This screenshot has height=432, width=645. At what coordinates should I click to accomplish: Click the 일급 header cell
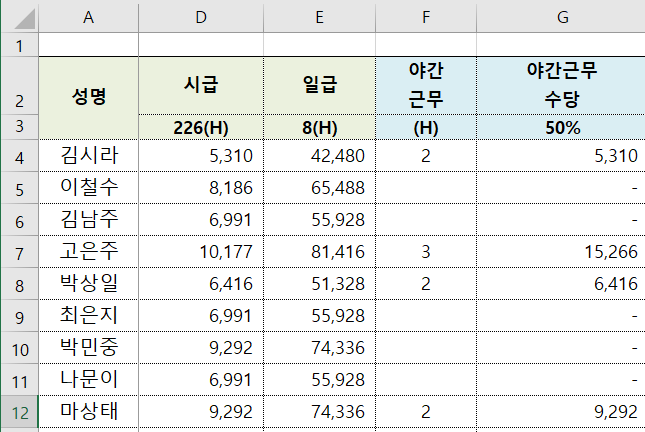(x=319, y=86)
